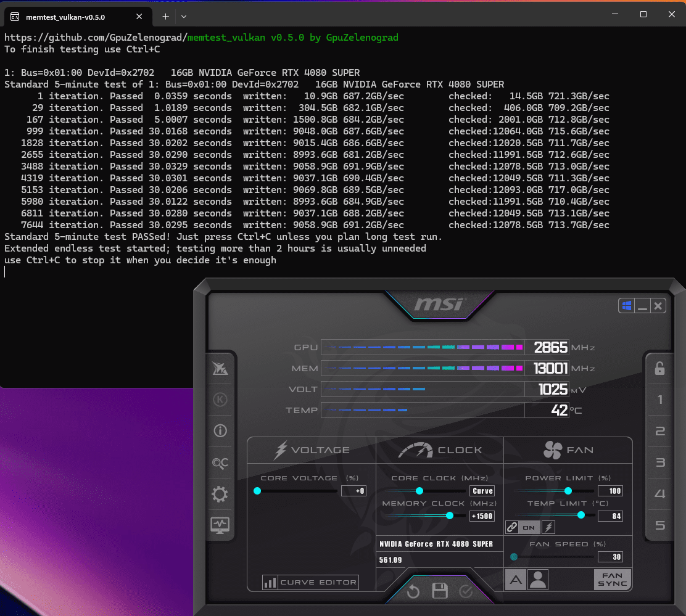This screenshot has height=616, width=686.
Task: Launch Kombustor stress test (K icon)
Action: point(220,399)
